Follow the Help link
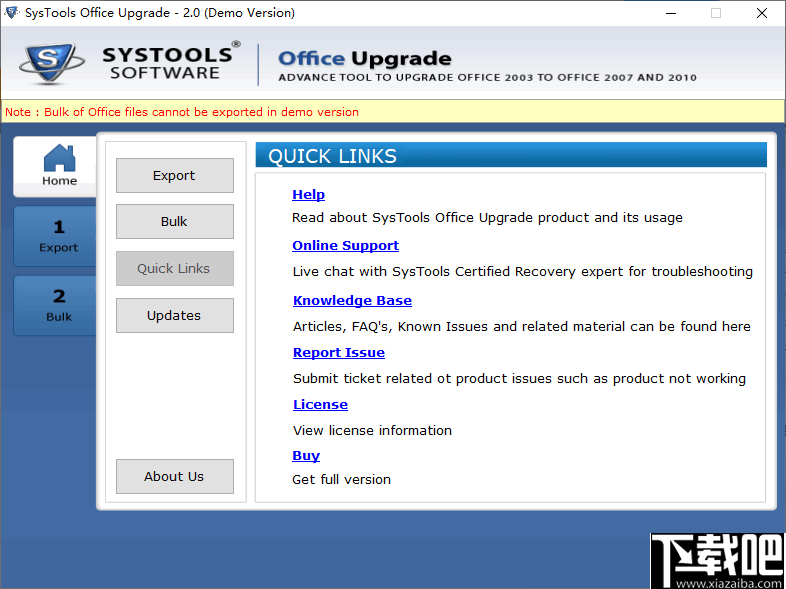 [308, 194]
